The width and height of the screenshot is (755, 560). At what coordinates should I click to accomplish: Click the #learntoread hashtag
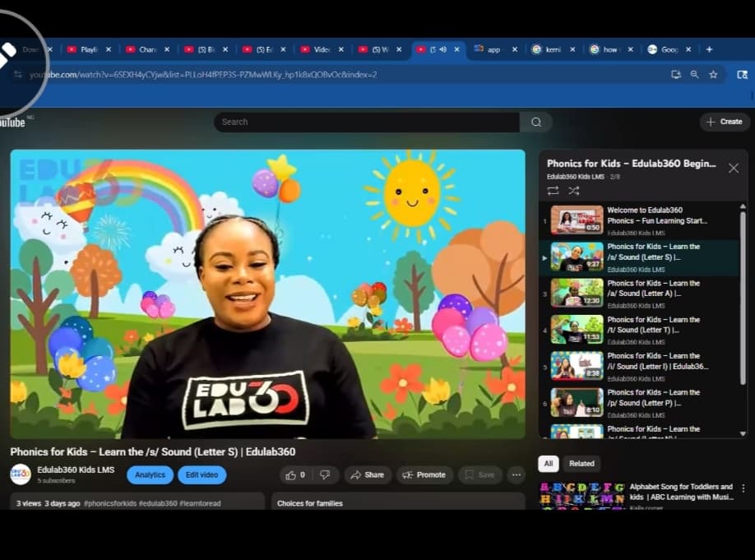click(201, 503)
